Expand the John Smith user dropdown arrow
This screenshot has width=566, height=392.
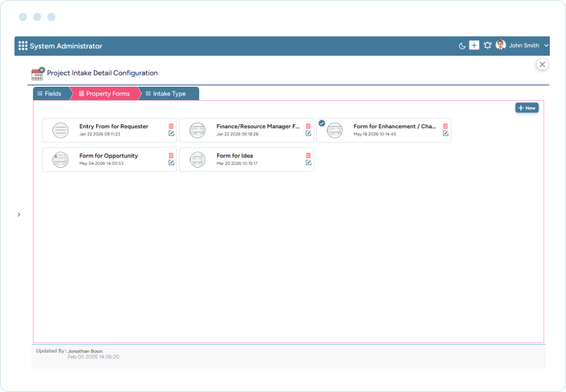pos(546,45)
